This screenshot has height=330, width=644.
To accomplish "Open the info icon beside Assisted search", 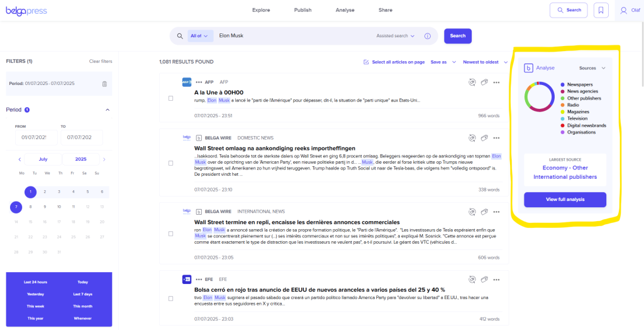I will pyautogui.click(x=428, y=36).
